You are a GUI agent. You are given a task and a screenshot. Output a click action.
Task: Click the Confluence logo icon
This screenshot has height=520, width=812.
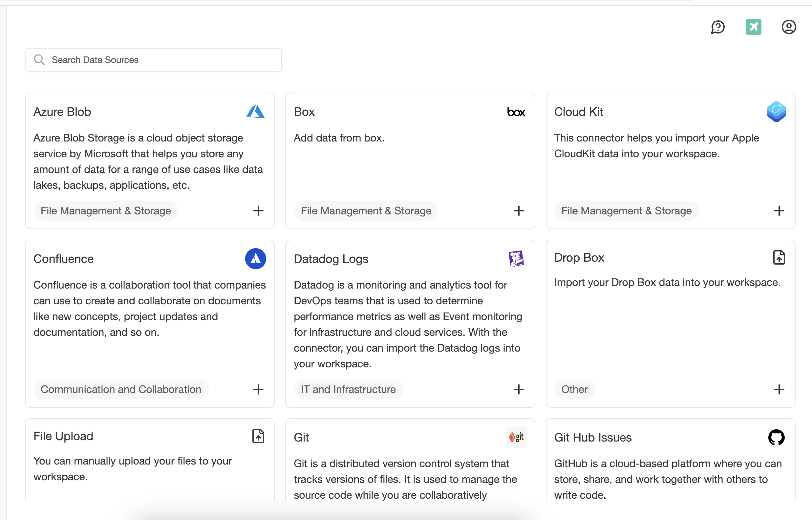pos(255,259)
